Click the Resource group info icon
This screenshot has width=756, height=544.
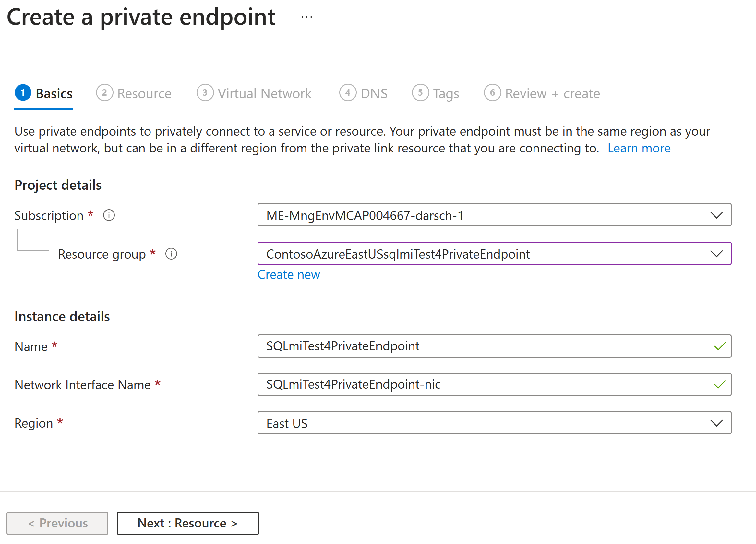coord(171,254)
